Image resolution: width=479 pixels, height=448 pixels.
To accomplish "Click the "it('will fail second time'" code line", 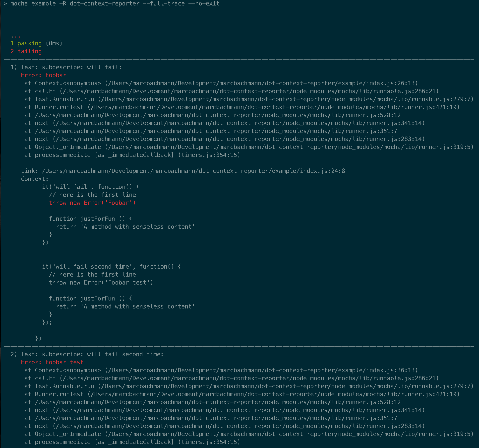I will pos(111,267).
